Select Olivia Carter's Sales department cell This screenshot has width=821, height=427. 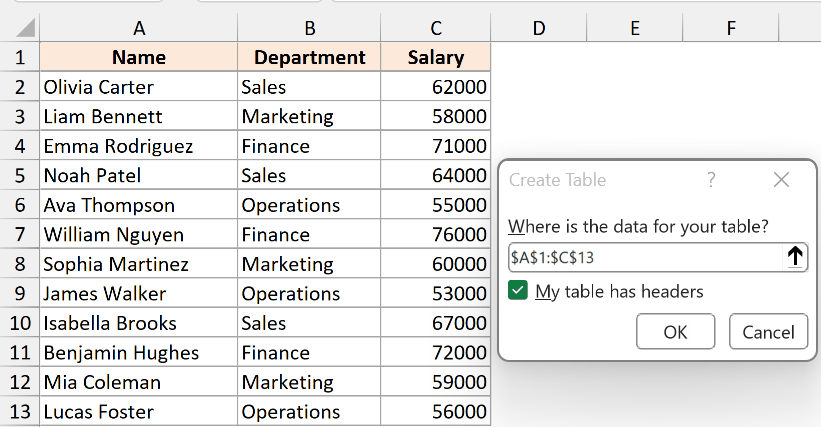[309, 87]
